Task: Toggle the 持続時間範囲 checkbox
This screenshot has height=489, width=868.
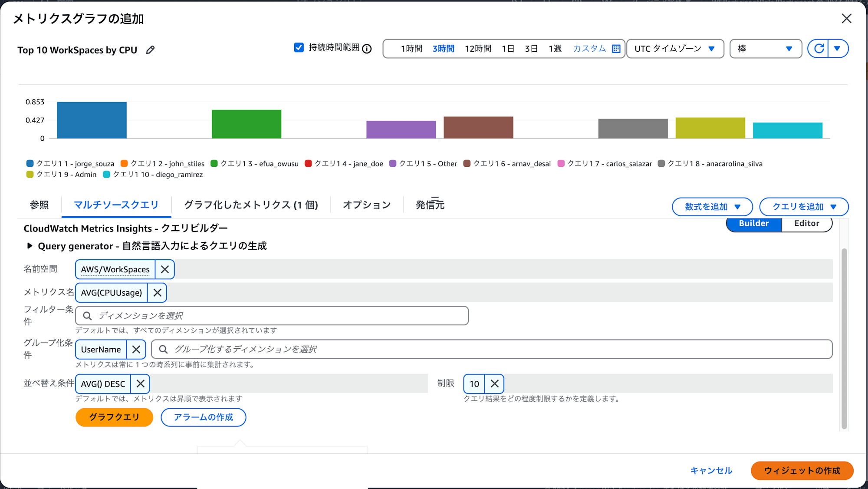Action: click(x=299, y=47)
